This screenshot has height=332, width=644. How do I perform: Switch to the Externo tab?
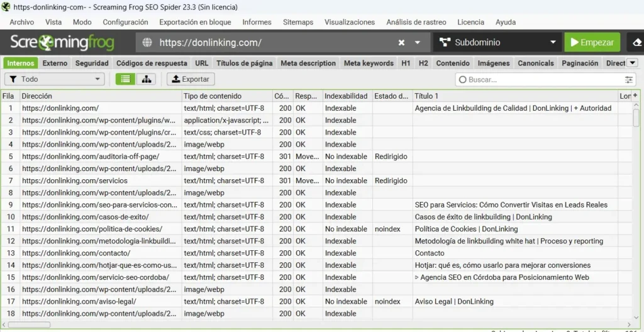[x=55, y=64]
